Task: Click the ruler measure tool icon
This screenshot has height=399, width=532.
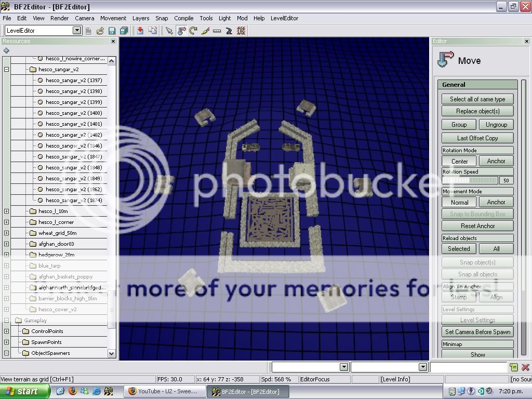Action: pyautogui.click(x=217, y=31)
